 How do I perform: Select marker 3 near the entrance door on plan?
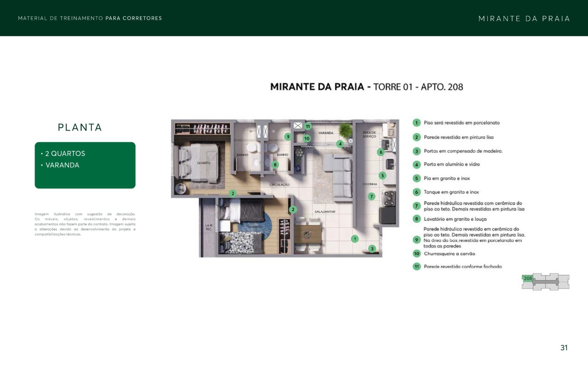tap(372, 249)
